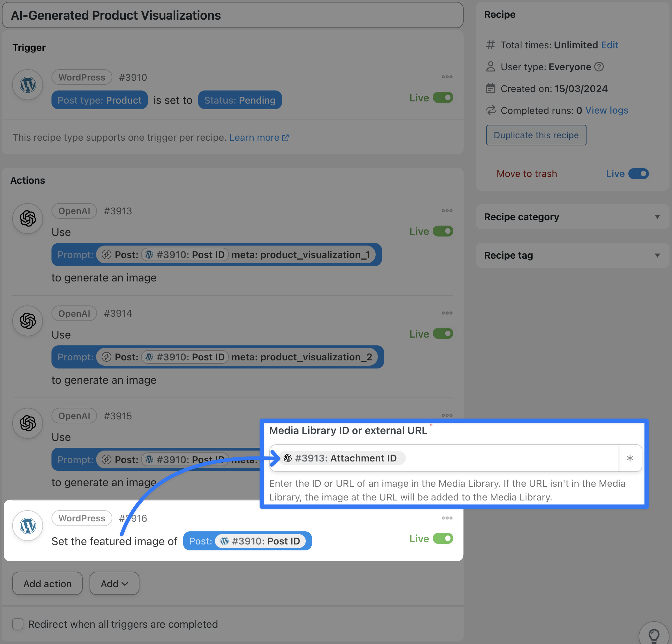The image size is (672, 644).
Task: Toggle the Live switch for action #3914
Action: click(443, 334)
